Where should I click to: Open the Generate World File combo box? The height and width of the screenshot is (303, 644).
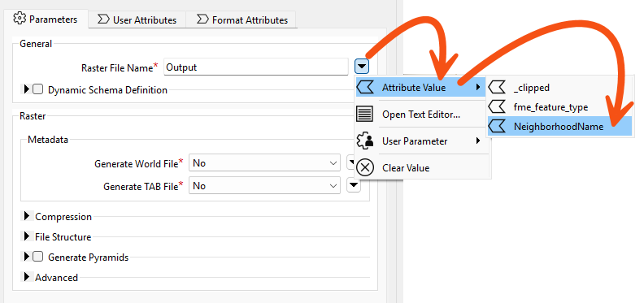(264, 163)
